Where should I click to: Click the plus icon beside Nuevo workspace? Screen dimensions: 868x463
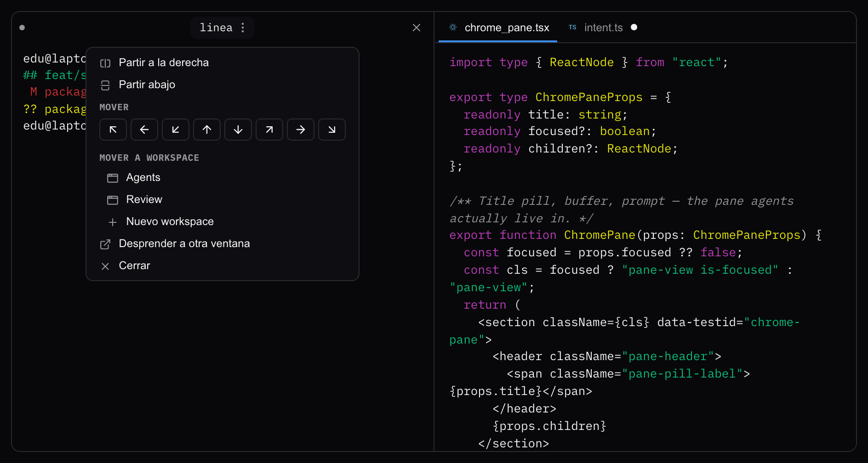click(113, 222)
